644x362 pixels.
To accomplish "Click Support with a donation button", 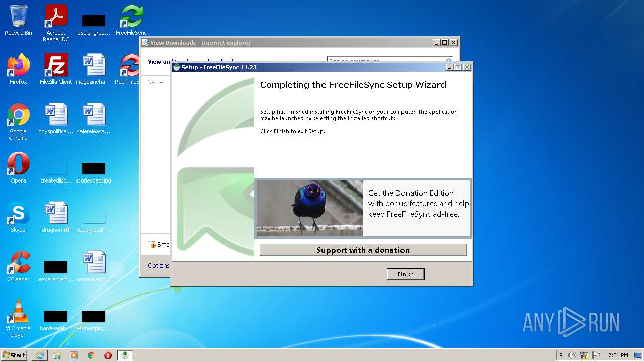I will coord(363,250).
